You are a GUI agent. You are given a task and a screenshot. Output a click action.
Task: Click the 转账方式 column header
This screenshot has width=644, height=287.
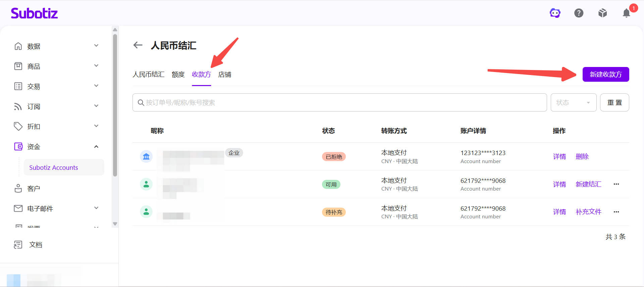click(x=394, y=131)
